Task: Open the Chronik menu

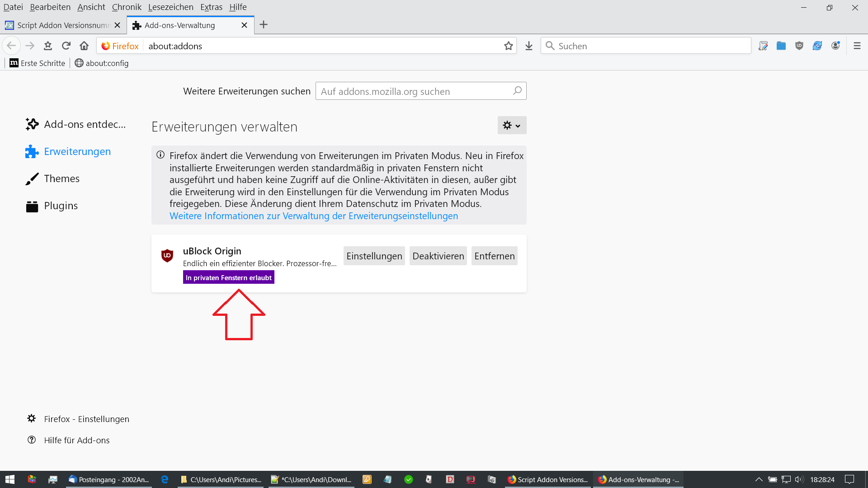Action: (x=127, y=7)
